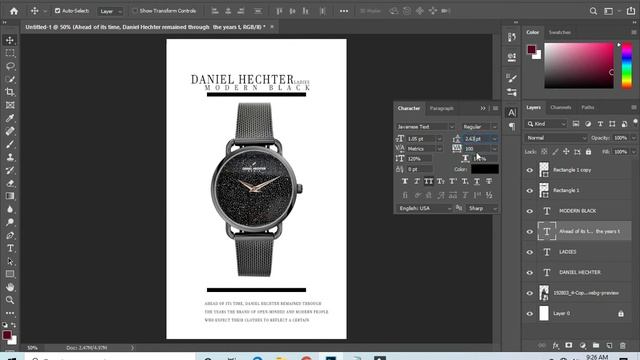The height and width of the screenshot is (360, 640).
Task: Select the Eraser tool
Action: coord(10,183)
